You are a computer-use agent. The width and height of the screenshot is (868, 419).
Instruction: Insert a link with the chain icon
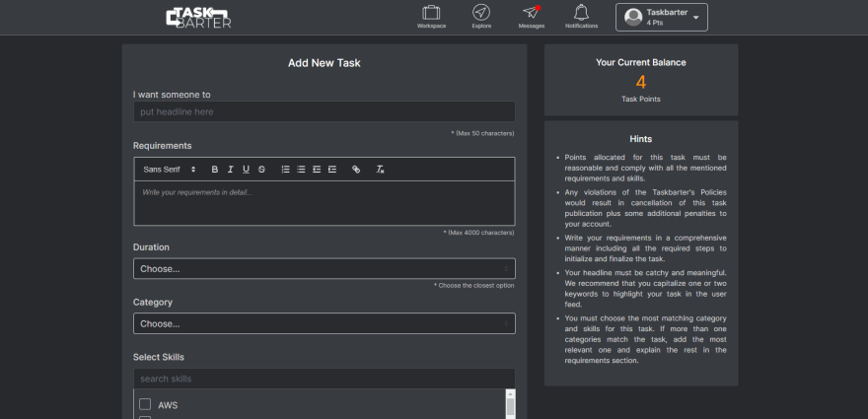(356, 170)
